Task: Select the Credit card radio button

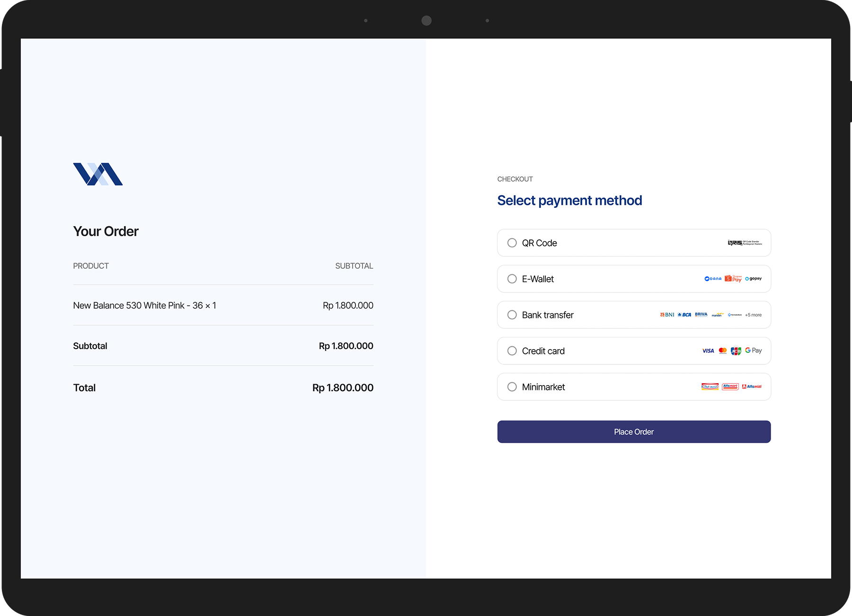Action: [x=512, y=351]
